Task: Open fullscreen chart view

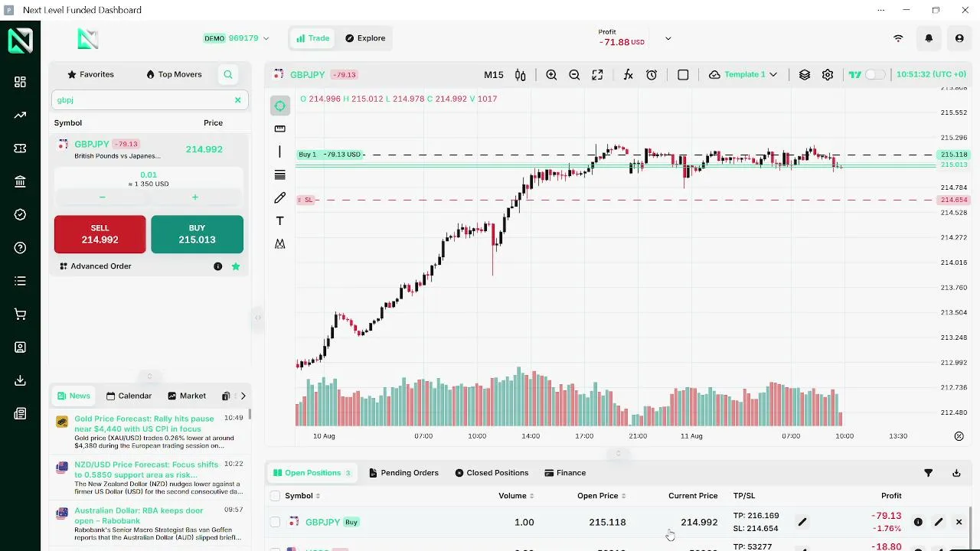Action: (x=597, y=75)
